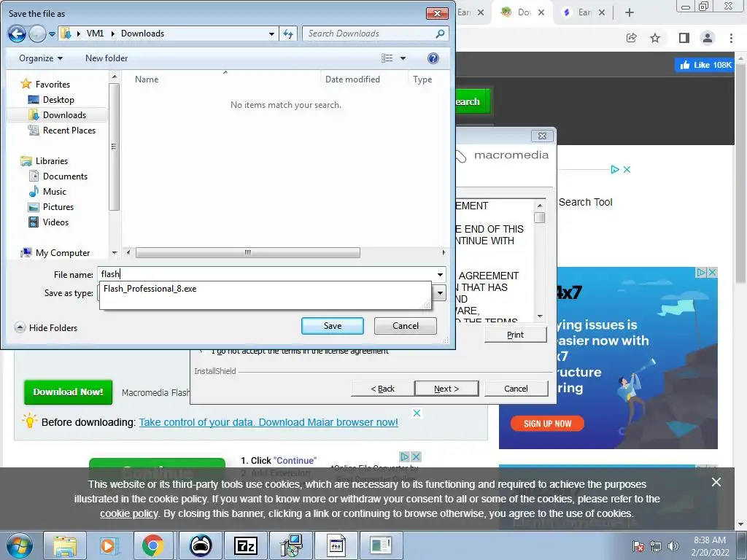Open Save dialog help icon
The width and height of the screenshot is (747, 560).
pyautogui.click(x=433, y=58)
